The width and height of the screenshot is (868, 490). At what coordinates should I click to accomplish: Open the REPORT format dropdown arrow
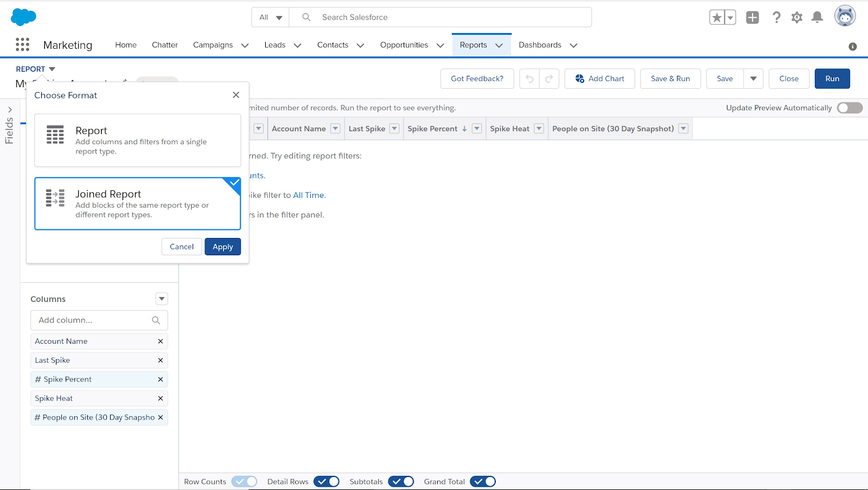pyautogui.click(x=52, y=69)
